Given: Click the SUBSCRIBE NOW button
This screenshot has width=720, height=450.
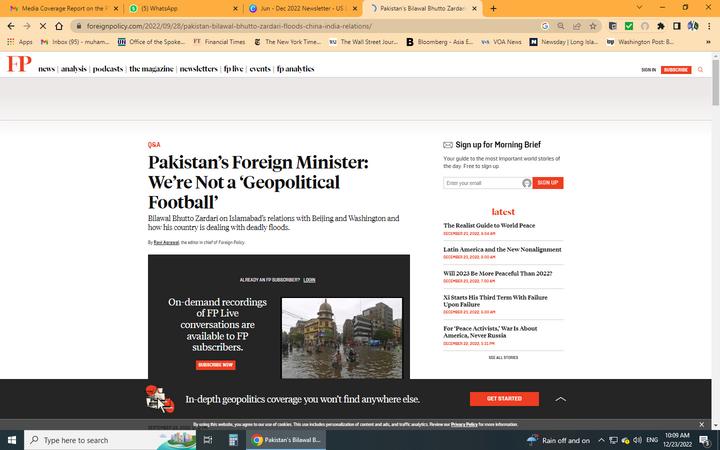Looking at the screenshot, I should click(x=215, y=365).
